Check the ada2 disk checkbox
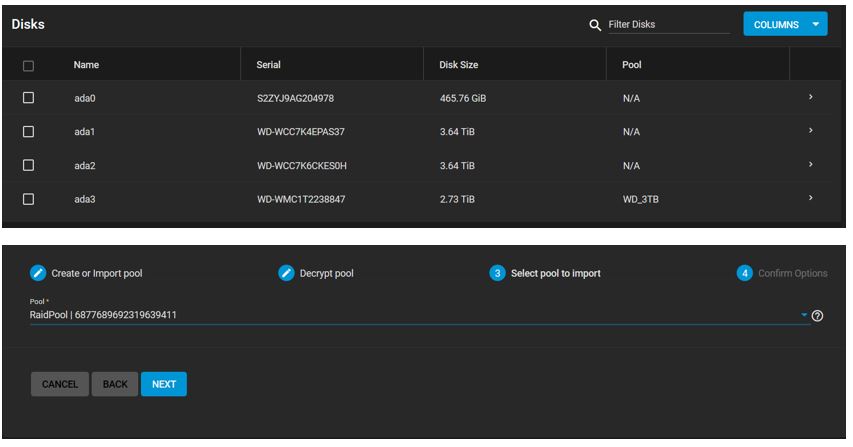Screen dimensions: 853x447 pyautogui.click(x=28, y=165)
